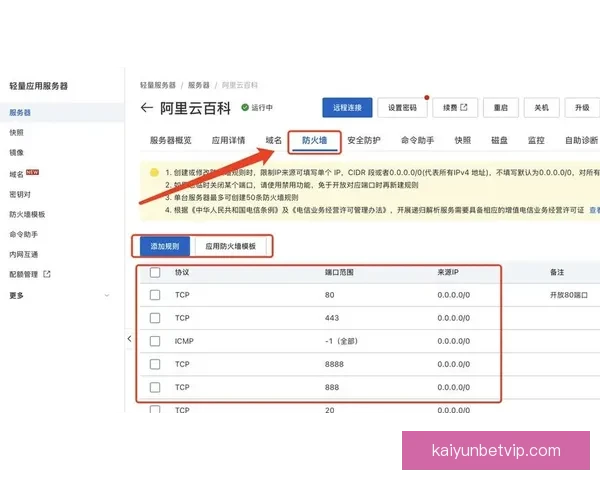Open 镜像 in the left sidebar
The image size is (600, 480).
16,152
